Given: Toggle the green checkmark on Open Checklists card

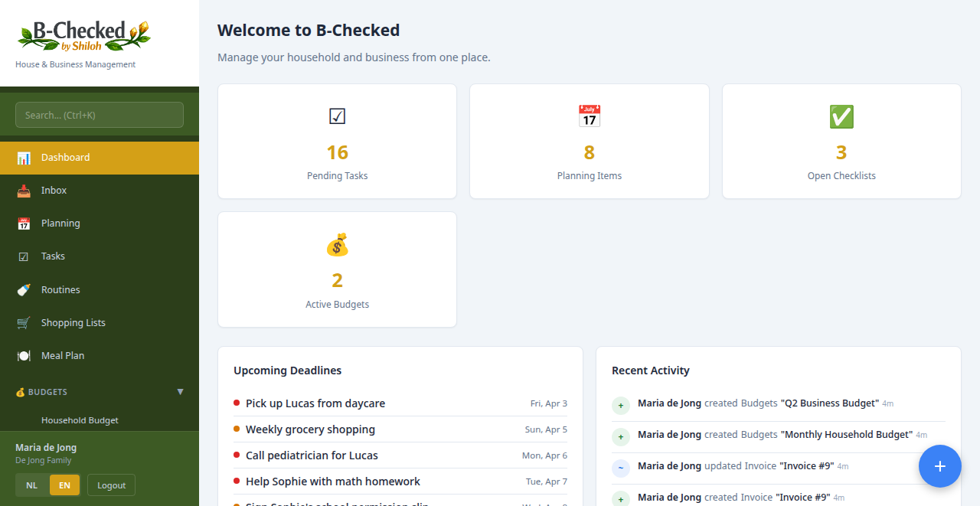Looking at the screenshot, I should coord(841,116).
